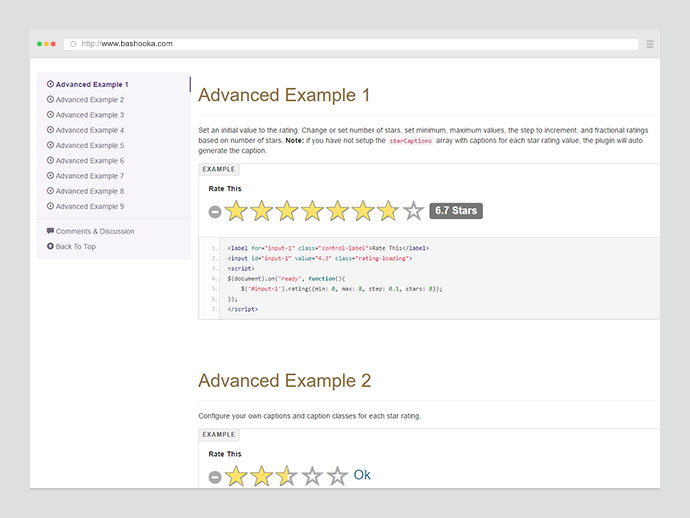The width and height of the screenshot is (690, 518).
Task: Select first star in Example 2 rating
Action: (236, 476)
